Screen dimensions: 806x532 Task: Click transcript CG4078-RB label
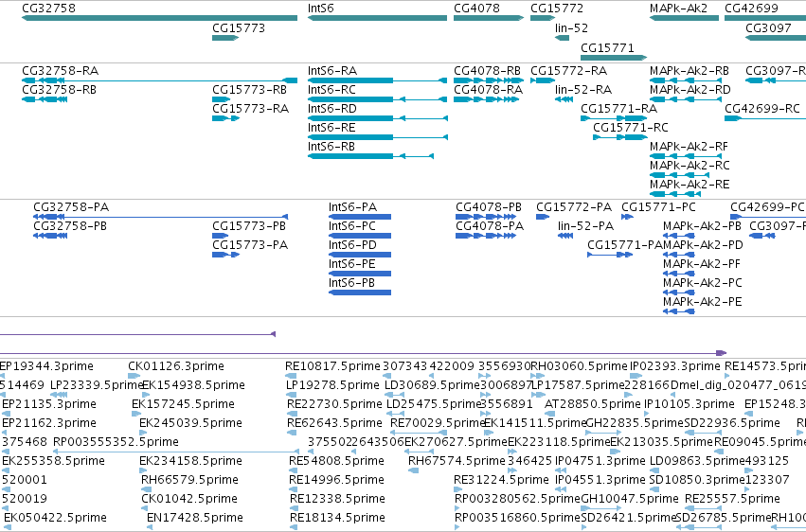click(x=488, y=70)
